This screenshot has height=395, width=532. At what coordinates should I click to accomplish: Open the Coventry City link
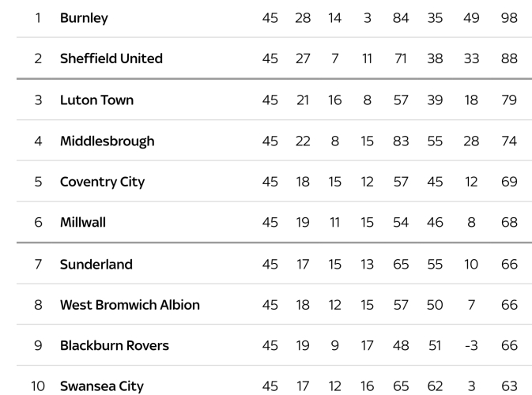point(102,182)
